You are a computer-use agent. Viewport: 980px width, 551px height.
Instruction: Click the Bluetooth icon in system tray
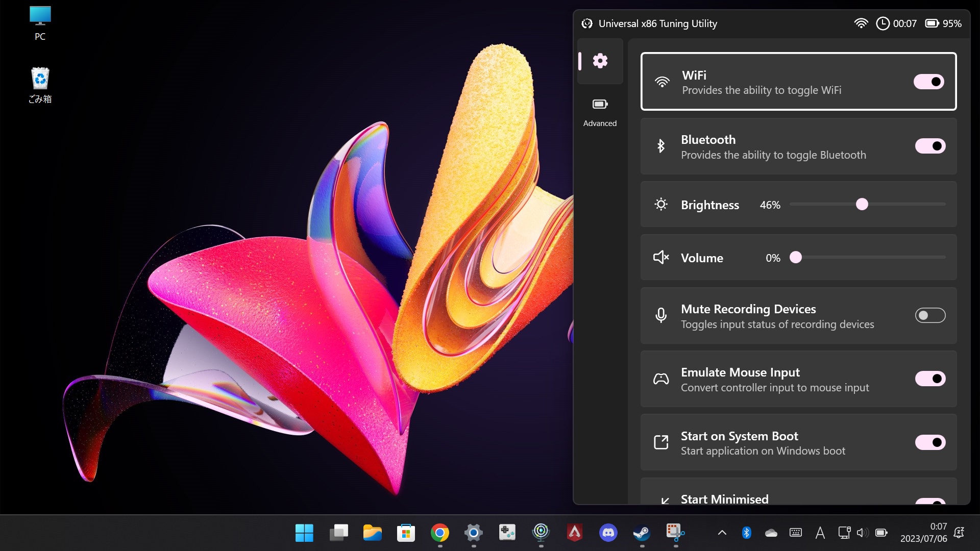pyautogui.click(x=746, y=533)
